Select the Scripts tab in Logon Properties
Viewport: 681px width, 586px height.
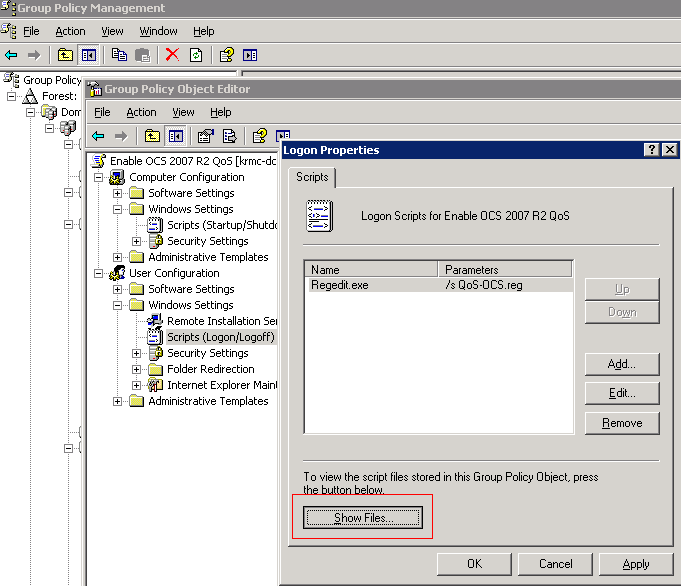pyautogui.click(x=314, y=177)
